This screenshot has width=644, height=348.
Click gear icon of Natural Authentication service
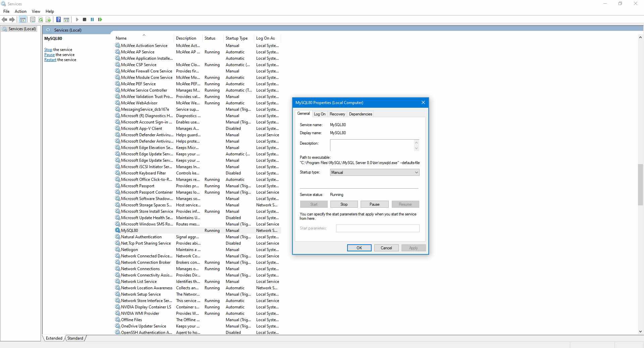pos(117,237)
